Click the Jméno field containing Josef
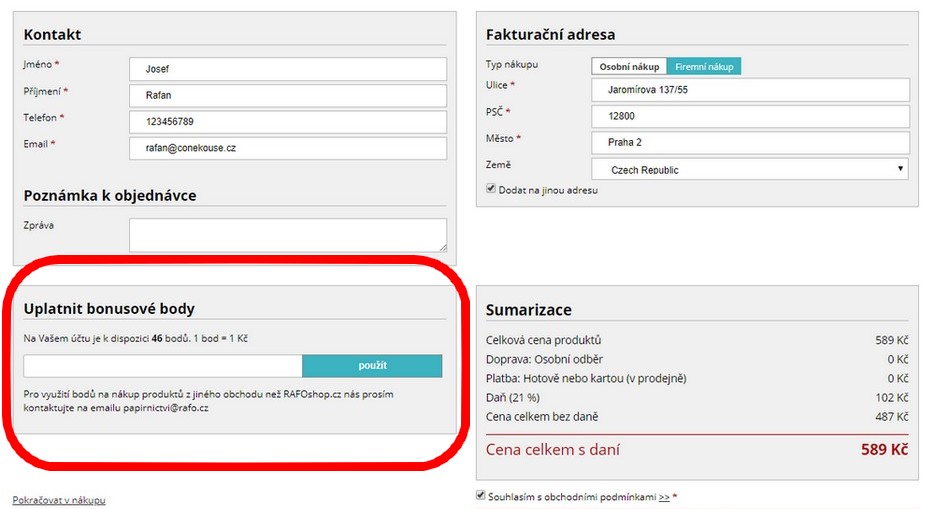This screenshot has width=935, height=509. [x=287, y=69]
